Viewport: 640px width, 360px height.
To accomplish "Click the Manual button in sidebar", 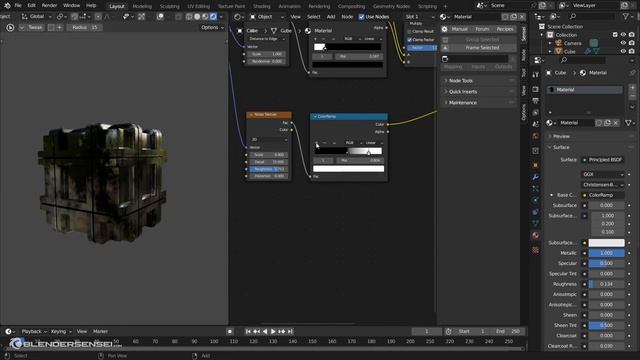I will (x=460, y=29).
